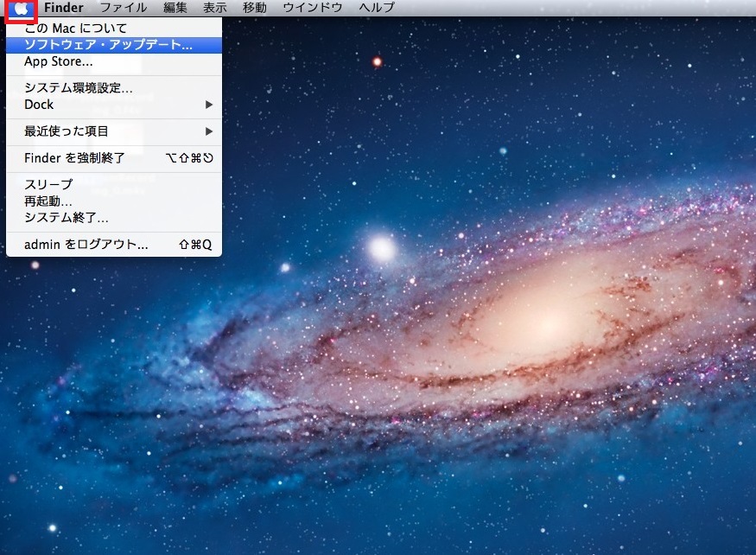Click 再起動… to restart
The height and width of the screenshot is (555, 756).
[48, 201]
